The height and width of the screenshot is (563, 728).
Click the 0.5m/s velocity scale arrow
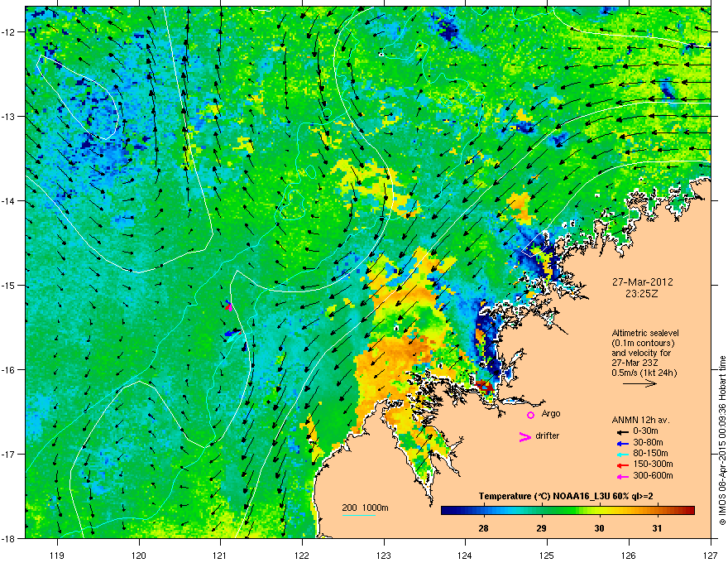tap(639, 383)
